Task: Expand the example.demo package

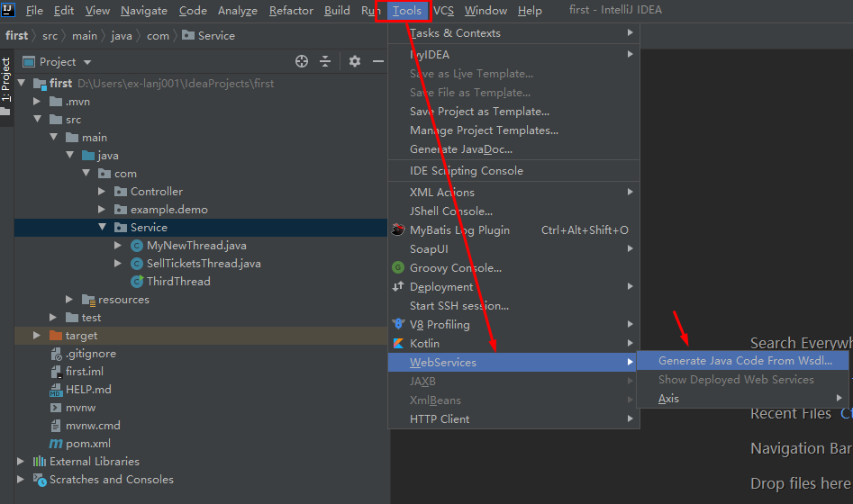Action: click(x=102, y=210)
